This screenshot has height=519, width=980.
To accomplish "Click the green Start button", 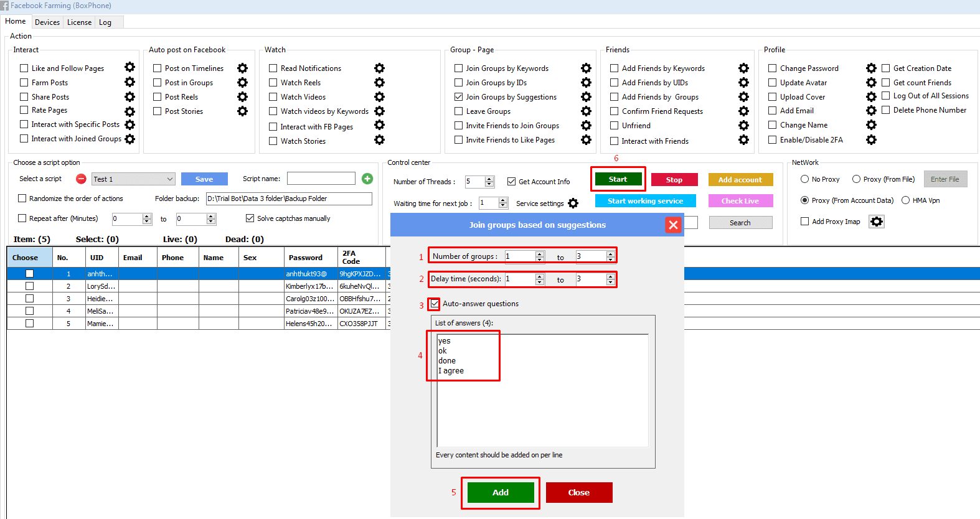I will 618,179.
